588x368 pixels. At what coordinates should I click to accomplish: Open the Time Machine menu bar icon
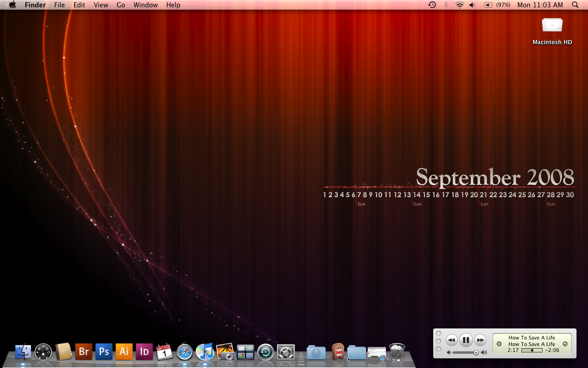(x=432, y=5)
